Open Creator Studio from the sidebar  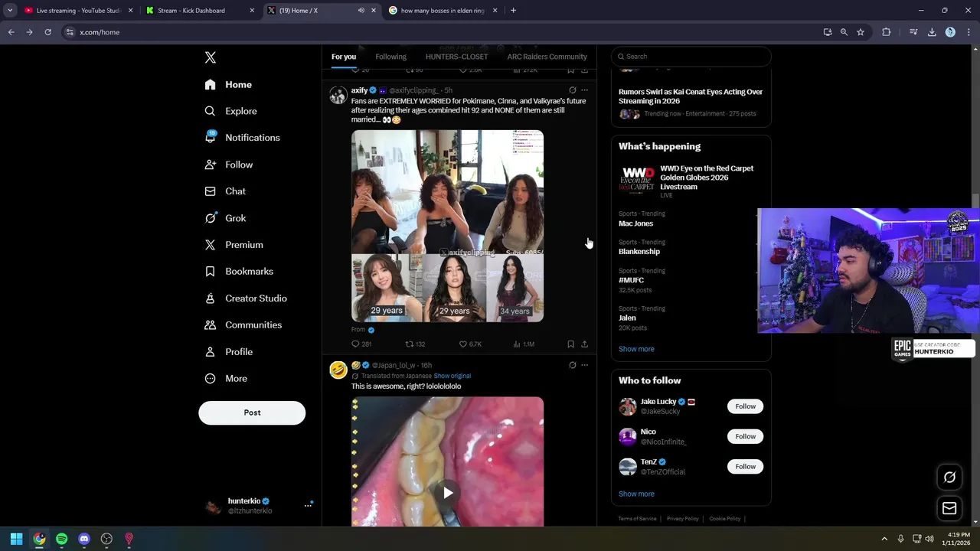[x=246, y=298]
